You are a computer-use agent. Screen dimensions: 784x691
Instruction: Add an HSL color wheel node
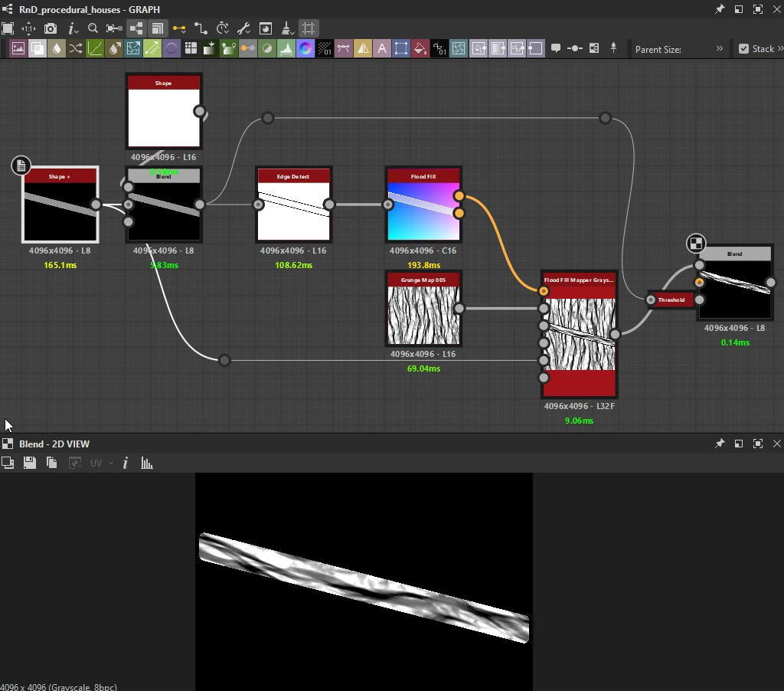[x=305, y=48]
